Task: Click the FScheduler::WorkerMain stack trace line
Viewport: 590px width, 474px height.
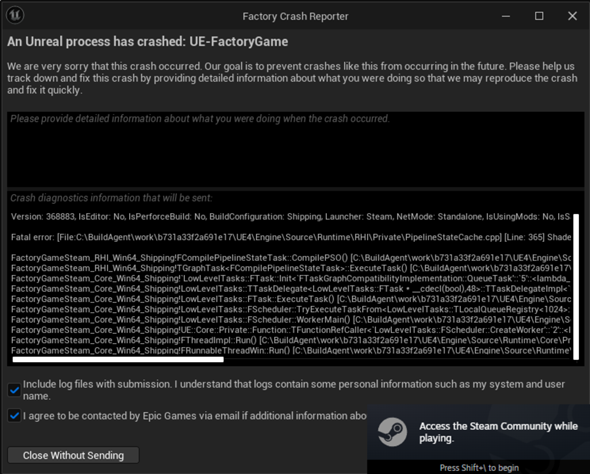Action: [x=291, y=320]
